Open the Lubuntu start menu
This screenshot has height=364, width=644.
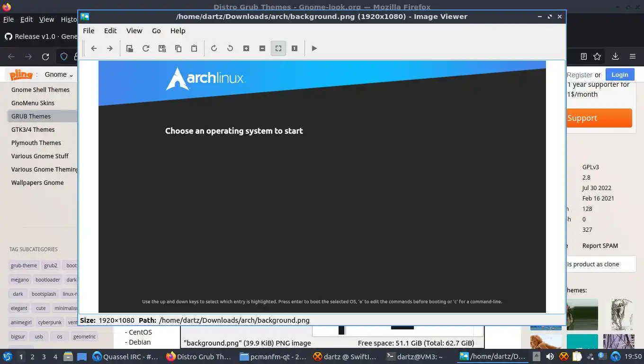tap(7, 356)
